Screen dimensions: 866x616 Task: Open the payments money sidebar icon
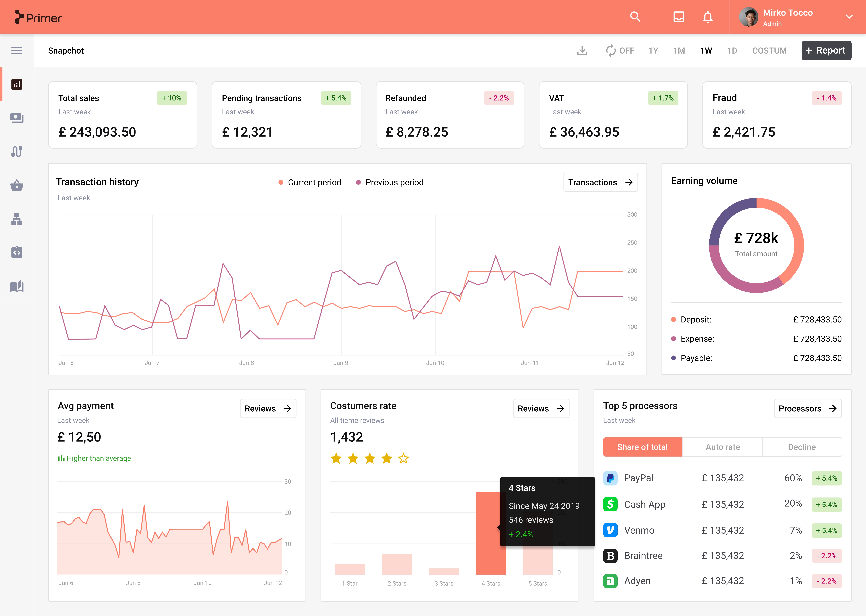pyautogui.click(x=17, y=118)
